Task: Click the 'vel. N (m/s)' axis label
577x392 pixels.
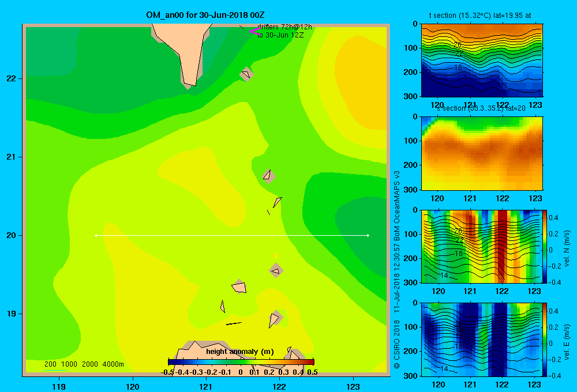Action: click(x=567, y=248)
